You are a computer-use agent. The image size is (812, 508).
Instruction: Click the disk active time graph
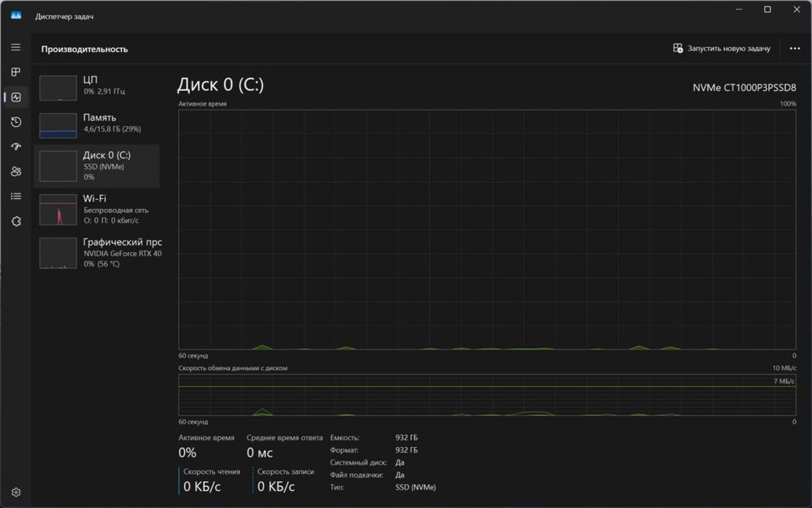click(x=486, y=229)
